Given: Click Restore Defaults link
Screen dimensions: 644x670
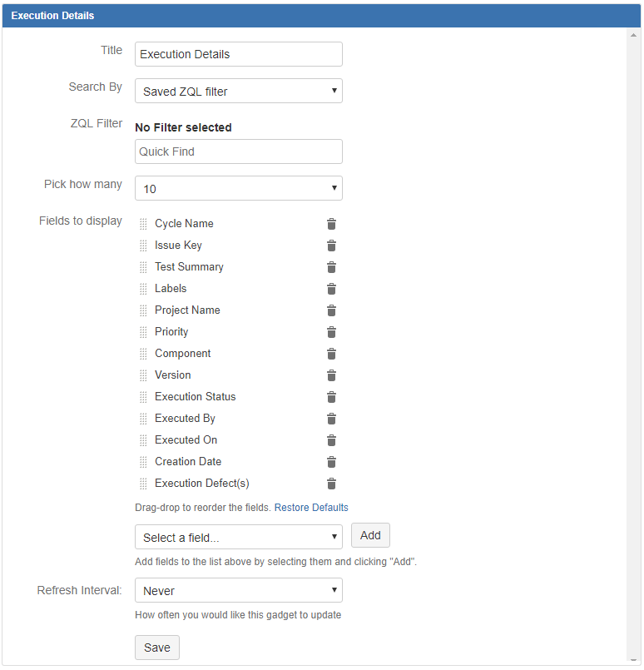Looking at the screenshot, I should click(311, 507).
